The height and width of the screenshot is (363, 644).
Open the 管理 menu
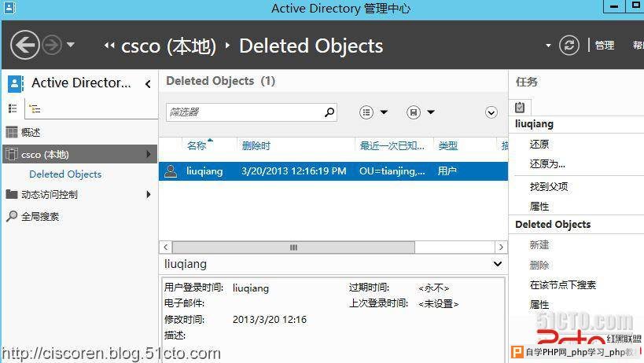coord(605,45)
